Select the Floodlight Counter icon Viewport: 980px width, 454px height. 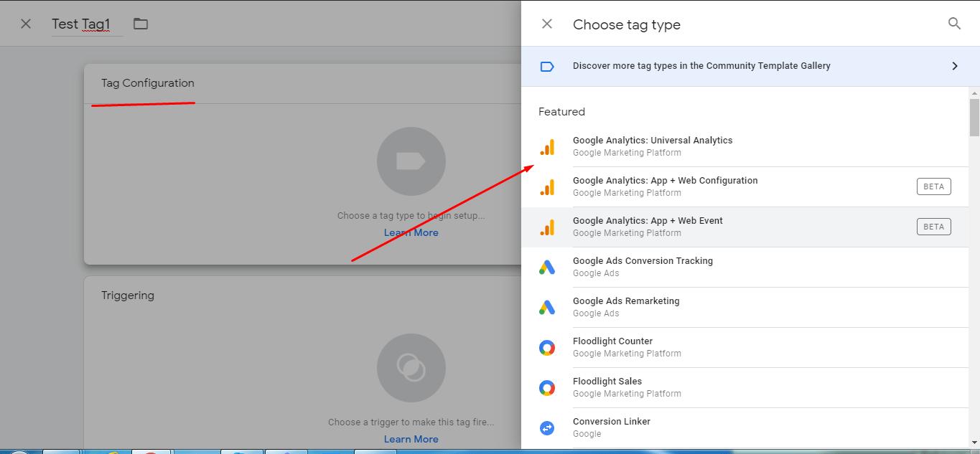547,348
